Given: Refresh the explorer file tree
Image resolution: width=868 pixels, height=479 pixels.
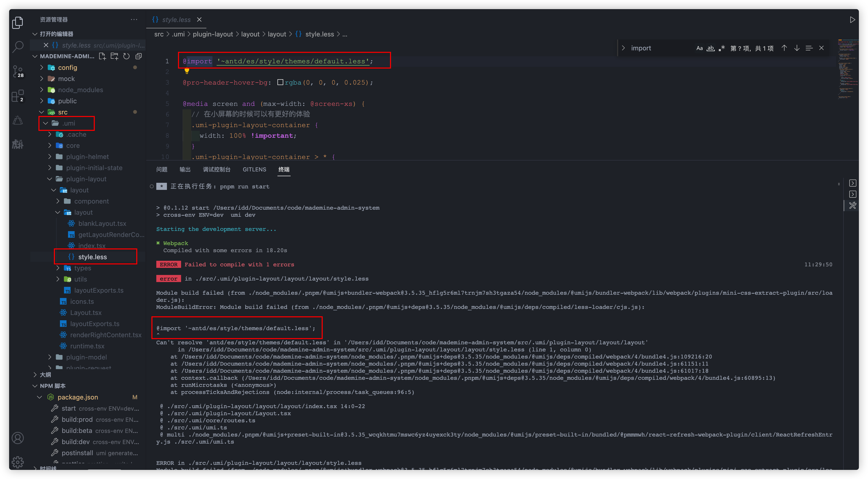Looking at the screenshot, I should pyautogui.click(x=126, y=56).
